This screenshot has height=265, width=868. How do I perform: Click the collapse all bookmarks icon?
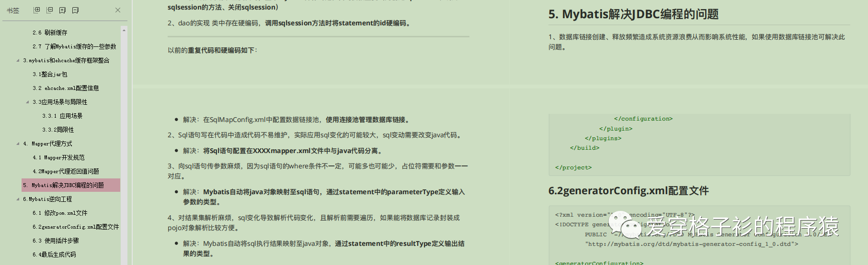coord(50,10)
